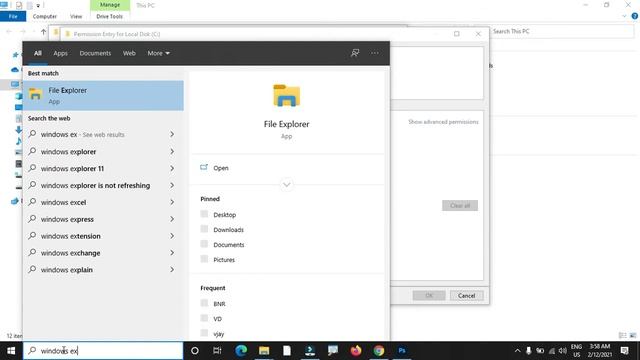Open the Drive Tools ribbon tab
Image resolution: width=640 pixels, height=360 pixels.
(109, 16)
